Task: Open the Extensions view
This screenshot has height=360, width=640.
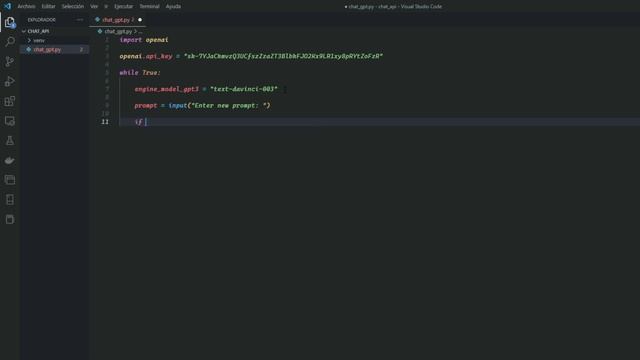Action: tap(10, 101)
